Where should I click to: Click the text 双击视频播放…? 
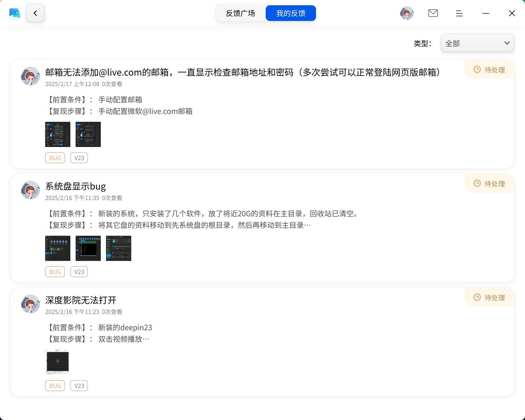pyautogui.click(x=124, y=339)
